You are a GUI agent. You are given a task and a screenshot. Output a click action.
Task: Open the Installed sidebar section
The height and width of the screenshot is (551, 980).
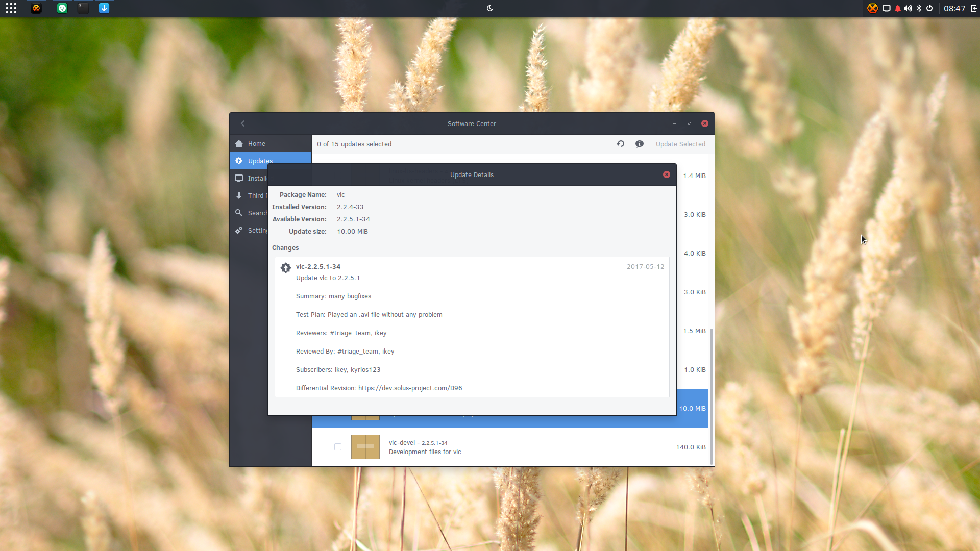tap(249, 178)
